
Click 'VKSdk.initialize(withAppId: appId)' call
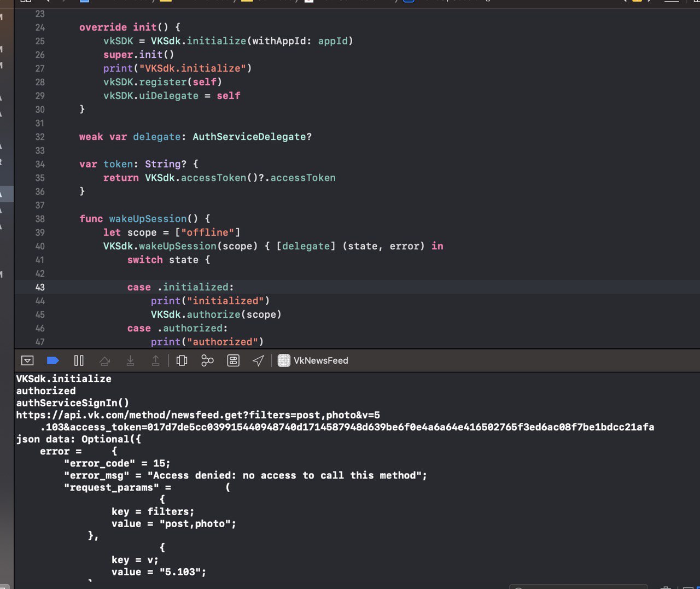pyautogui.click(x=252, y=41)
